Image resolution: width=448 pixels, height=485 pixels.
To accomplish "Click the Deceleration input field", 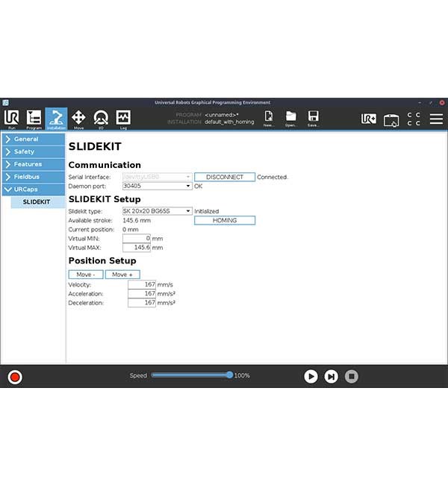I will (142, 303).
